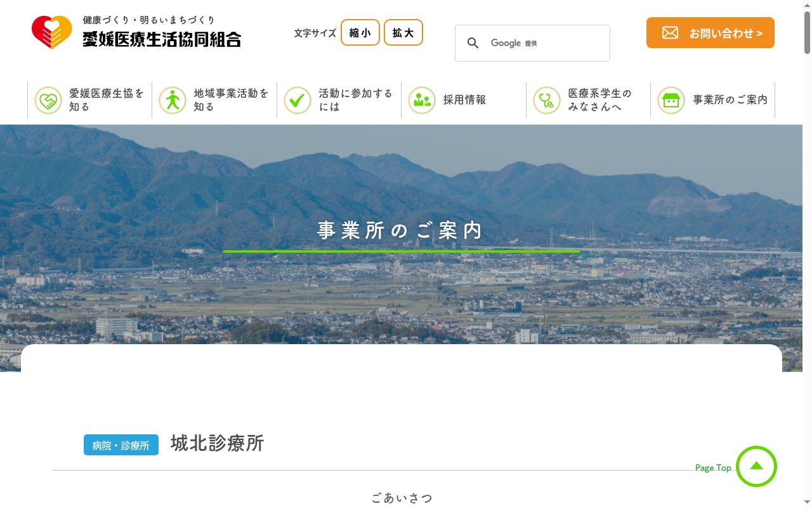Click the heart-shaped site logo icon

52,32
